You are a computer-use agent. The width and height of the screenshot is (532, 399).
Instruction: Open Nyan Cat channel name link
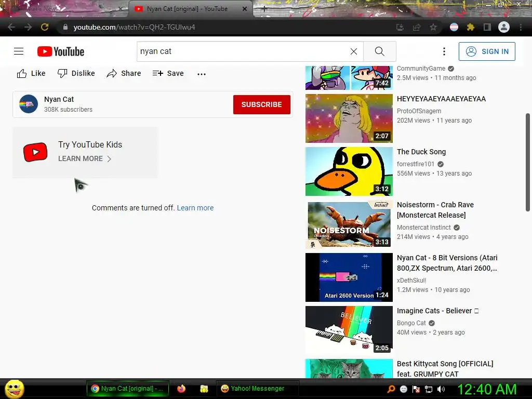(59, 99)
